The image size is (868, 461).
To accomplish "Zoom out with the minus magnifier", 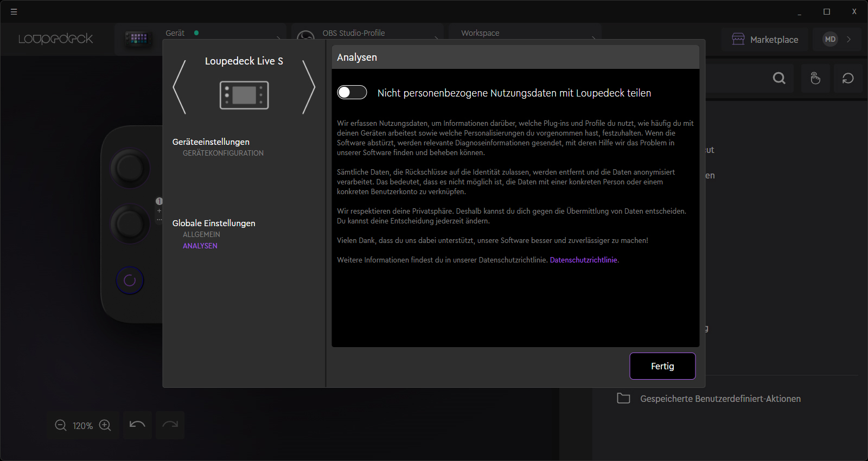I will pos(61,426).
